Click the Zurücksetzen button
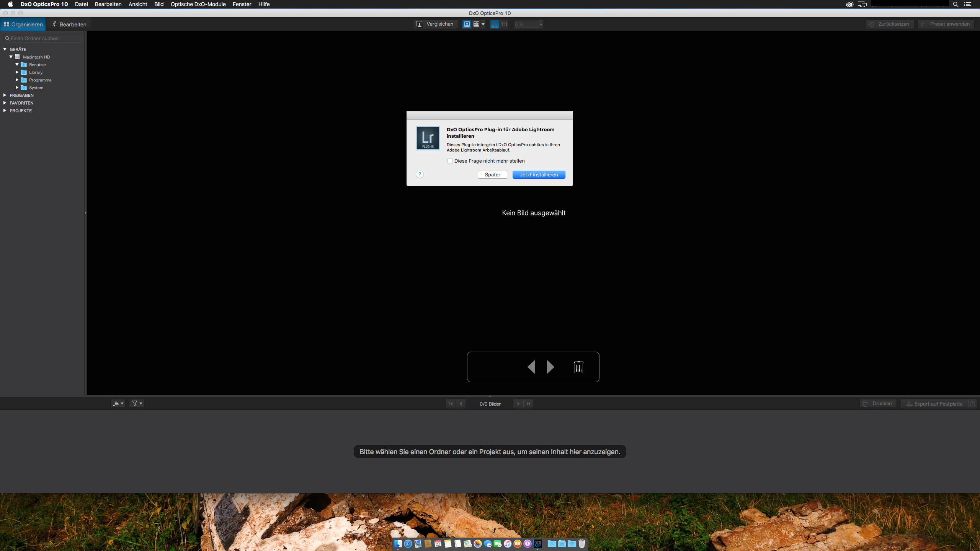980x551 pixels. tap(890, 24)
